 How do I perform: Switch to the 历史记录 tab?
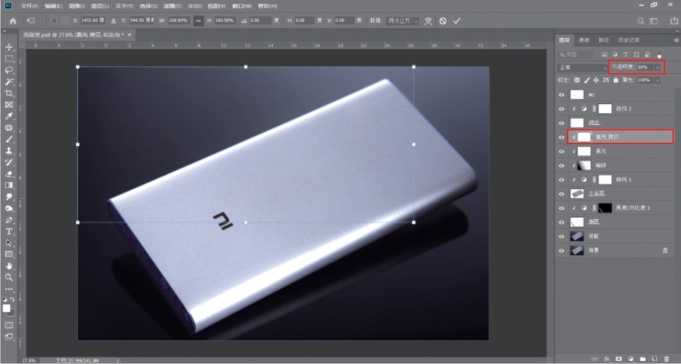click(628, 40)
